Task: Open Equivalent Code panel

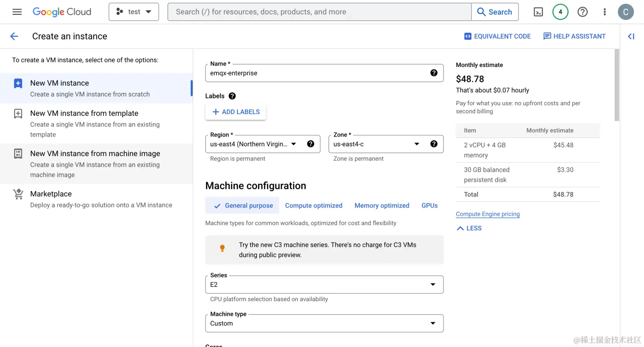Action: [x=497, y=36]
